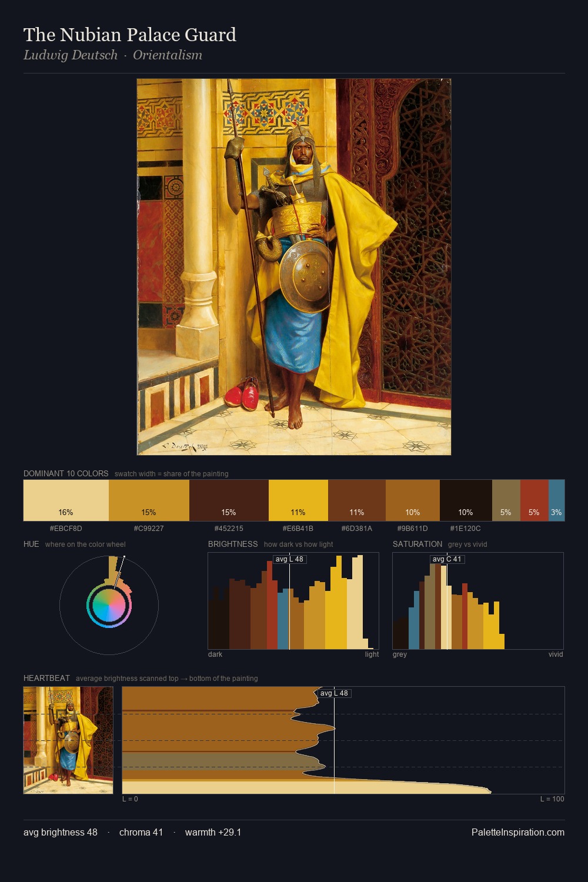Click the L = 0 axis label
This screenshot has width=588, height=882.
[130, 799]
